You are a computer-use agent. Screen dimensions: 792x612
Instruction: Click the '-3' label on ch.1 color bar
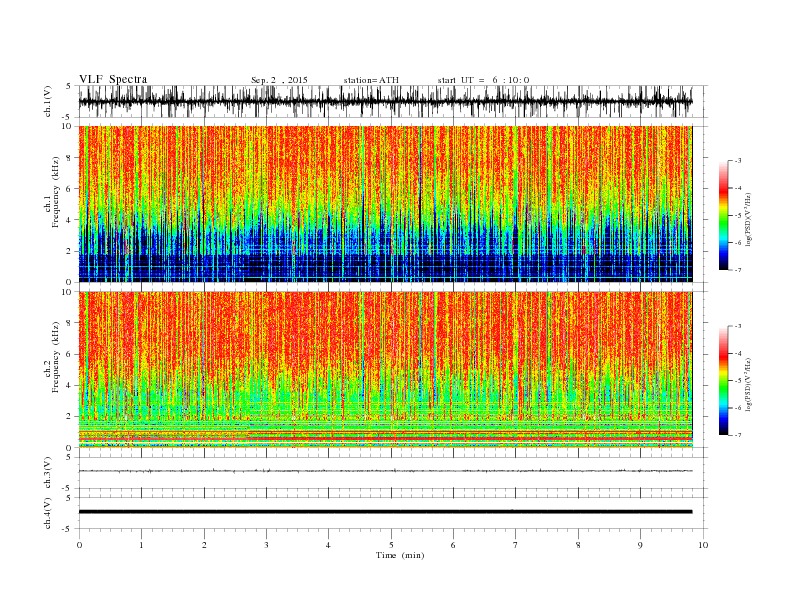pos(737,161)
